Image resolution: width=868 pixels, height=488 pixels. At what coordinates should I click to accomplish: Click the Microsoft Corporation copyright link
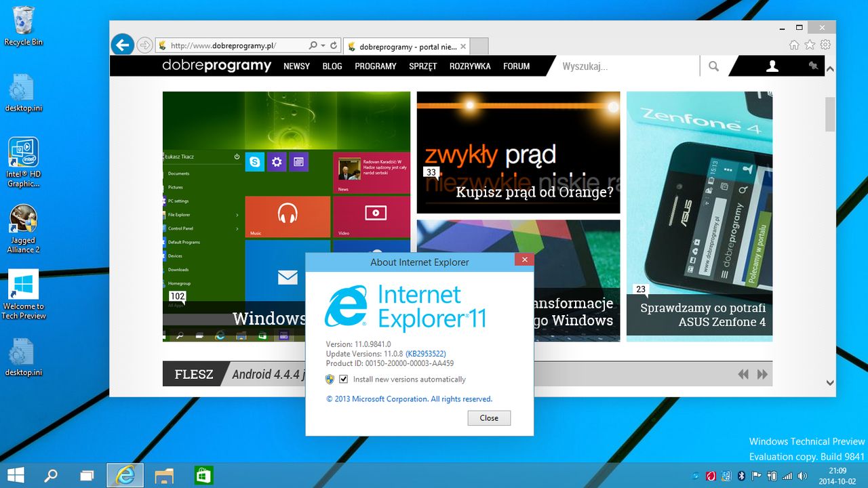point(409,399)
